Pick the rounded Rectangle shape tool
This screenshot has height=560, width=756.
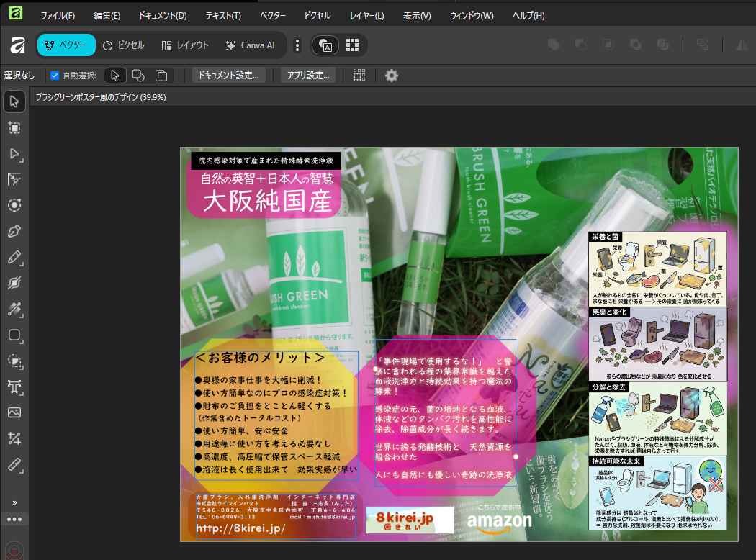point(14,335)
